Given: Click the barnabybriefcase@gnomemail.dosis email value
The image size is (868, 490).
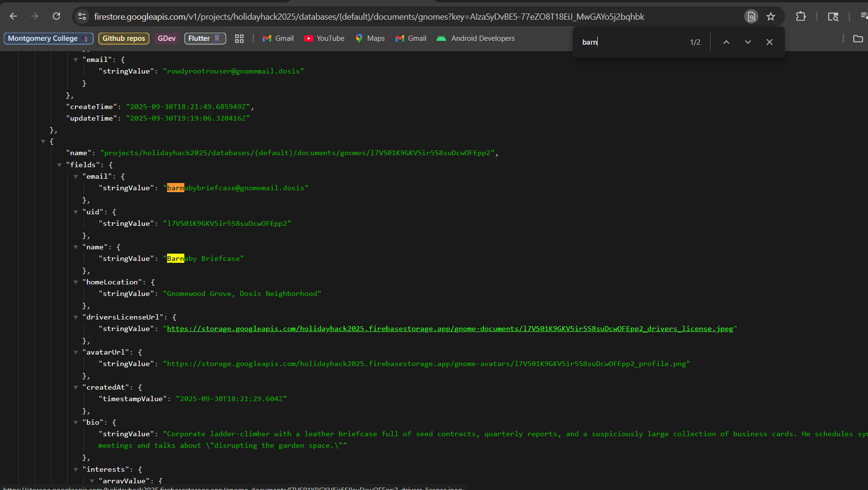Looking at the screenshot, I should [235, 188].
